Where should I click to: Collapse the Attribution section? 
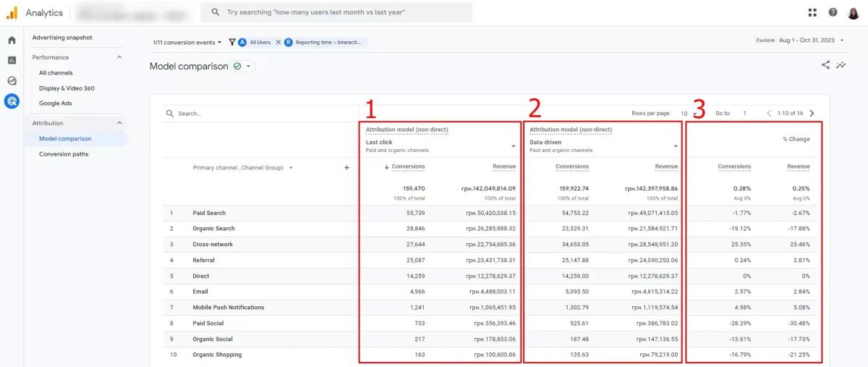point(119,123)
